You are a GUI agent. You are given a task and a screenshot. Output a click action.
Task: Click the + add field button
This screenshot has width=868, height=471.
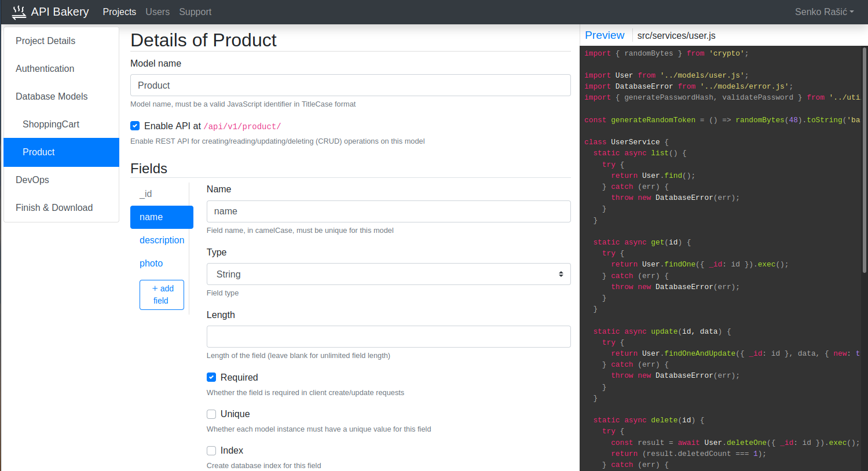click(162, 294)
